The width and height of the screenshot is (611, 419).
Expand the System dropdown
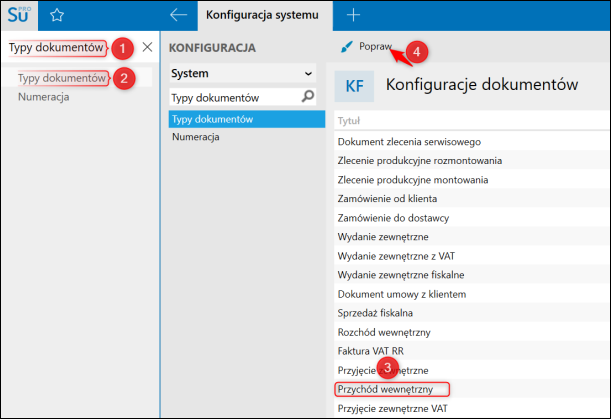click(308, 73)
